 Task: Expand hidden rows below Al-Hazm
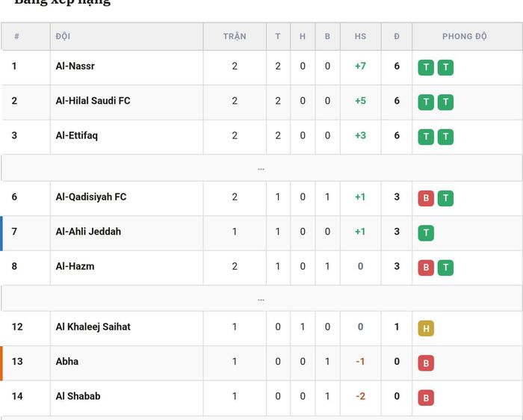coord(261,299)
